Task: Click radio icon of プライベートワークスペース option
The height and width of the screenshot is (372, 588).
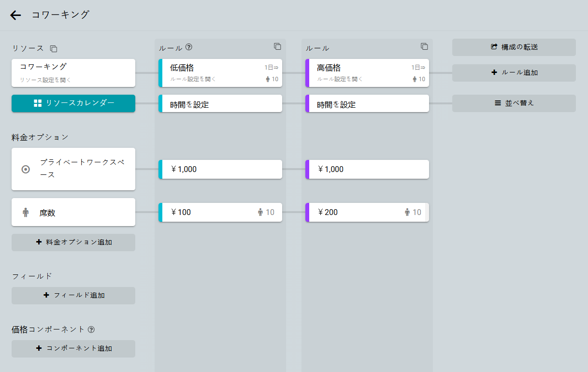Action: tap(26, 169)
